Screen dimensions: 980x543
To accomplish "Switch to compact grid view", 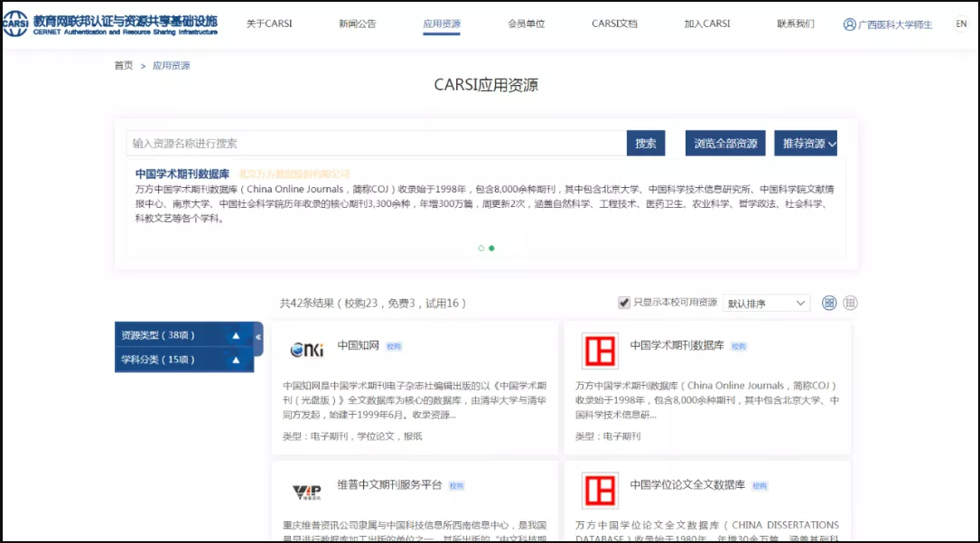I will click(x=850, y=303).
